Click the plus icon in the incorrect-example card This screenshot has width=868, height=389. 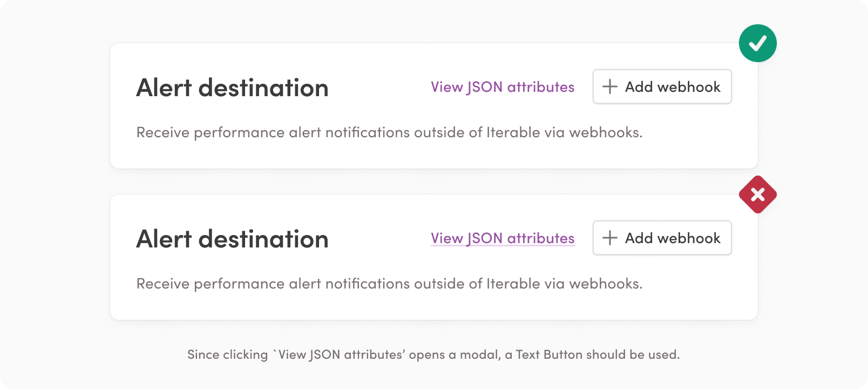click(609, 238)
